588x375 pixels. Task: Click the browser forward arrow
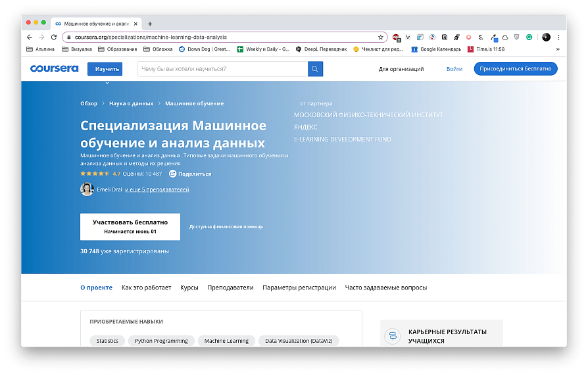click(41, 37)
